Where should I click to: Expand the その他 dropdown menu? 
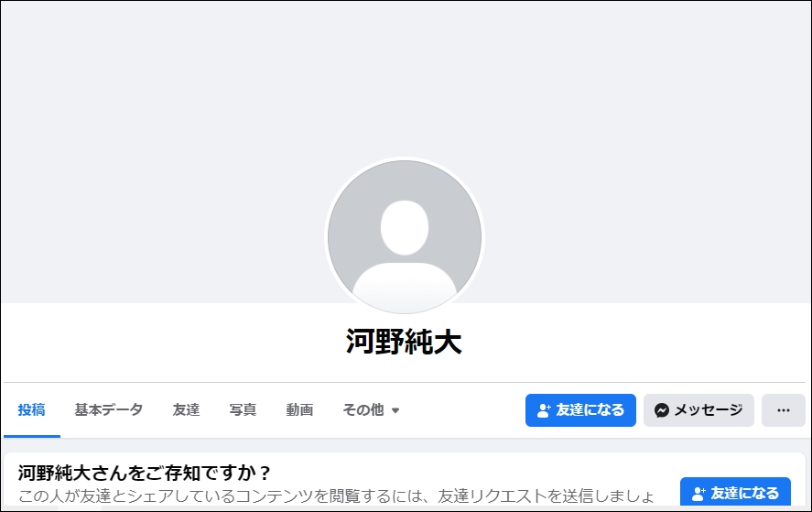point(371,410)
